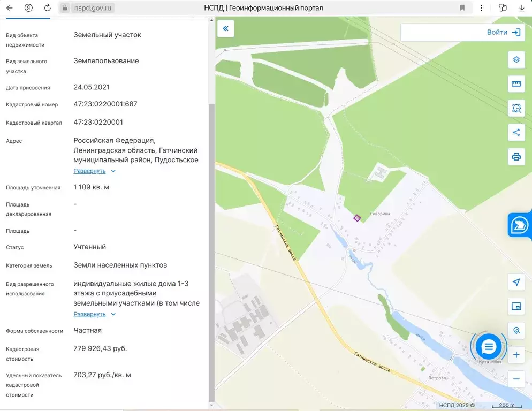Image resolution: width=532 pixels, height=411 pixels.
Task: Expand full address with Развернуть
Action: pos(89,171)
